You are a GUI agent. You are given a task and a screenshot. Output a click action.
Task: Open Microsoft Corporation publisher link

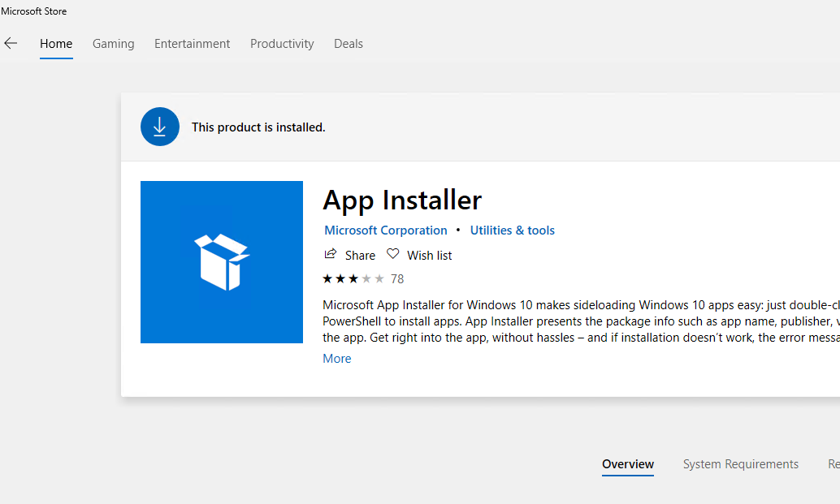pyautogui.click(x=386, y=230)
